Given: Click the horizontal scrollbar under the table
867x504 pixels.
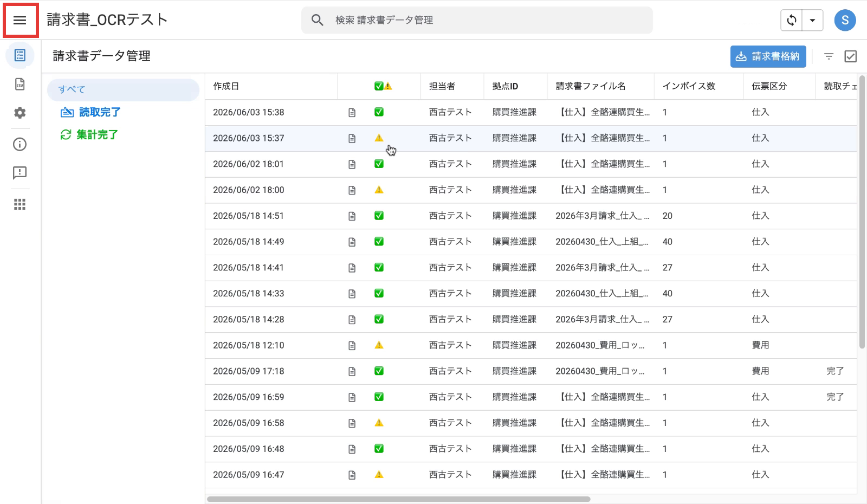Looking at the screenshot, I should 398,499.
